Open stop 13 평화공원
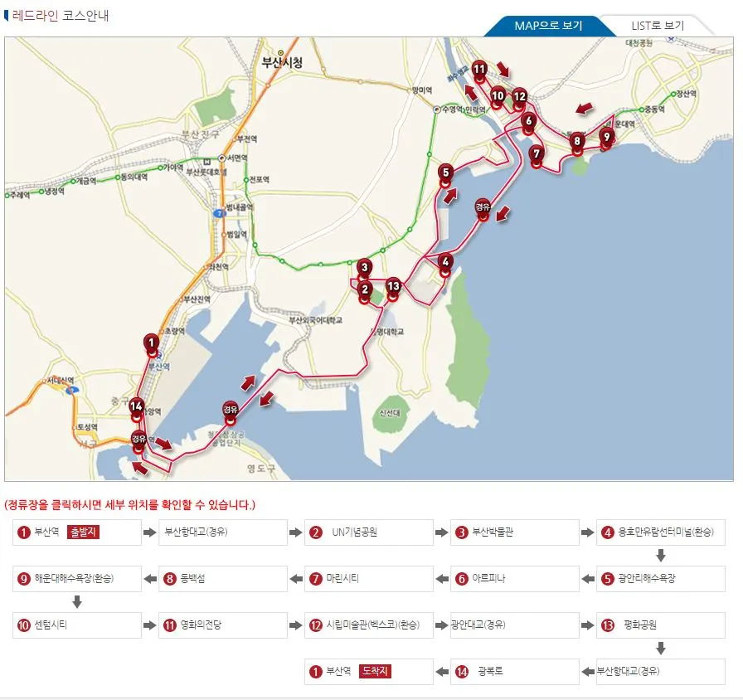Image resolution: width=743 pixels, height=700 pixels. pyautogui.click(x=661, y=625)
